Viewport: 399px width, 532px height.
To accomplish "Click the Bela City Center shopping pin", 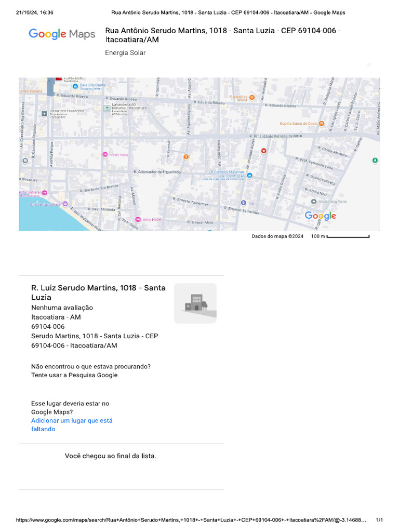I will [x=75, y=85].
